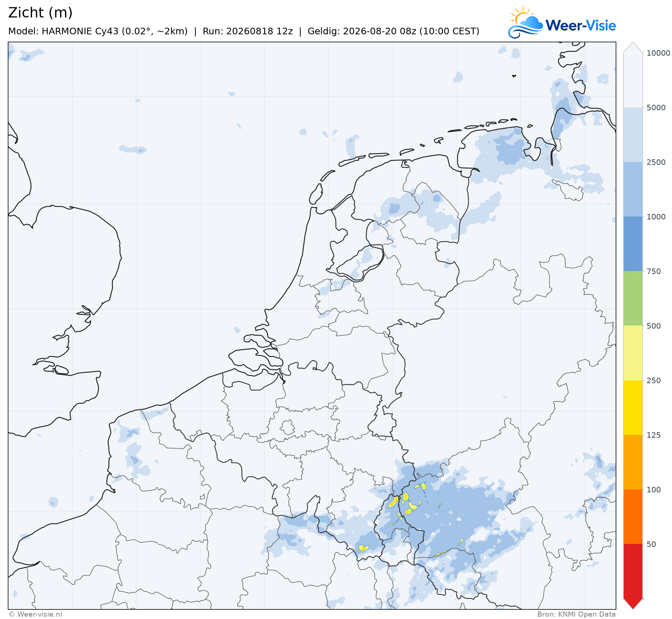Click the Texel island outline on map
672x619 pixels.
[x=316, y=194]
